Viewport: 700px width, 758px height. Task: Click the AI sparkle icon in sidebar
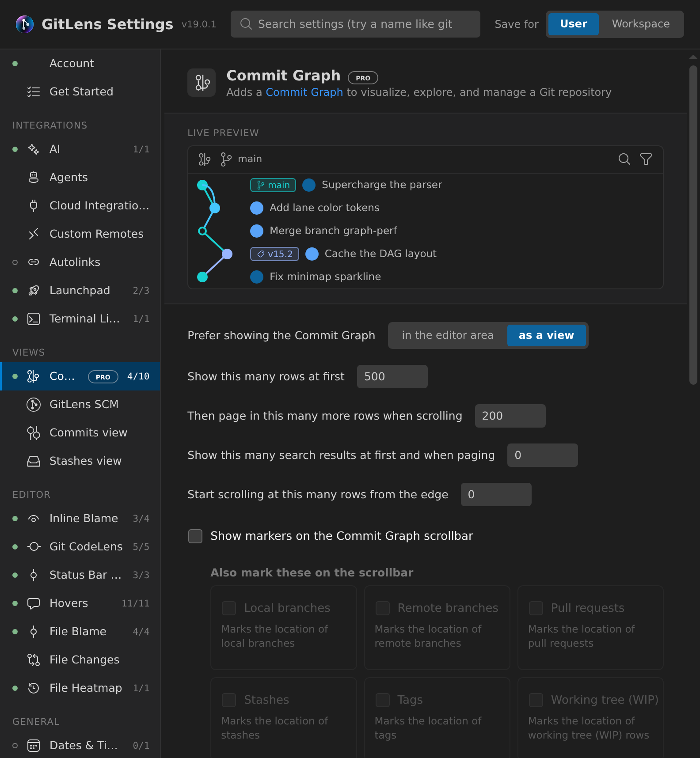34,149
